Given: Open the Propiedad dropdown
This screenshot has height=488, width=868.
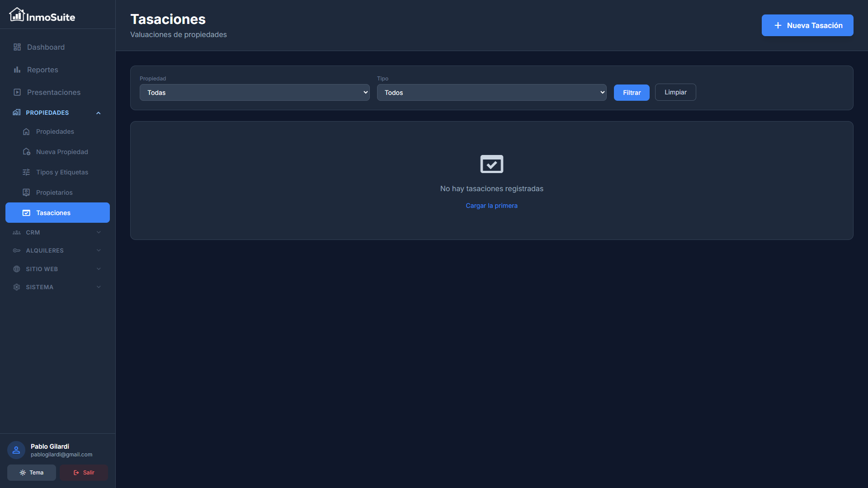Looking at the screenshot, I should pos(255,93).
